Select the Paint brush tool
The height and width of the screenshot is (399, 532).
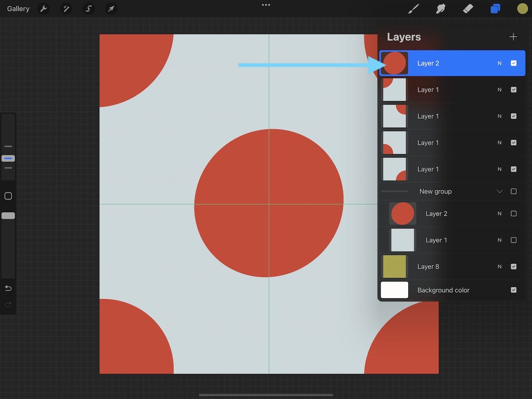[x=414, y=8]
